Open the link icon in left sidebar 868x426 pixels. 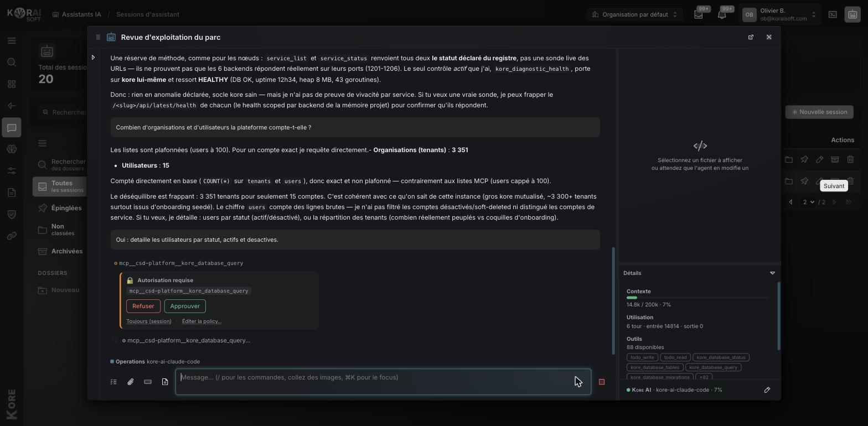(12, 236)
